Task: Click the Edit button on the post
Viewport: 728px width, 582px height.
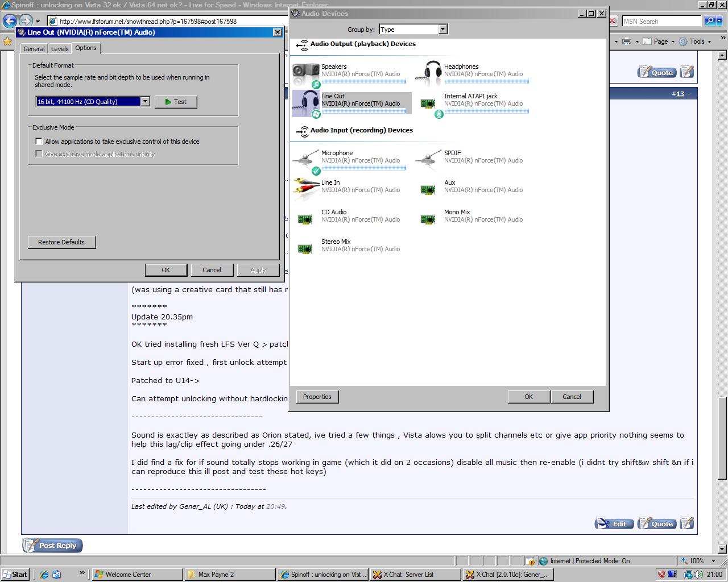Action: [614, 523]
